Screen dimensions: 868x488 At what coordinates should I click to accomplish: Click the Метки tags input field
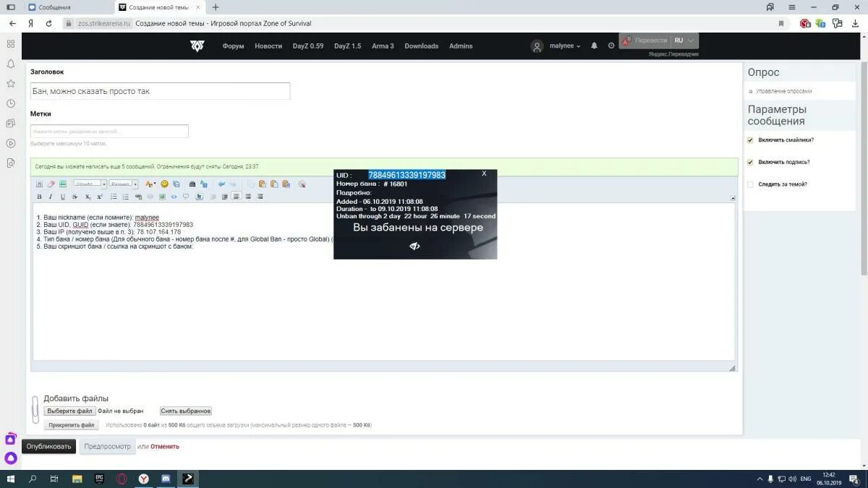tap(109, 131)
